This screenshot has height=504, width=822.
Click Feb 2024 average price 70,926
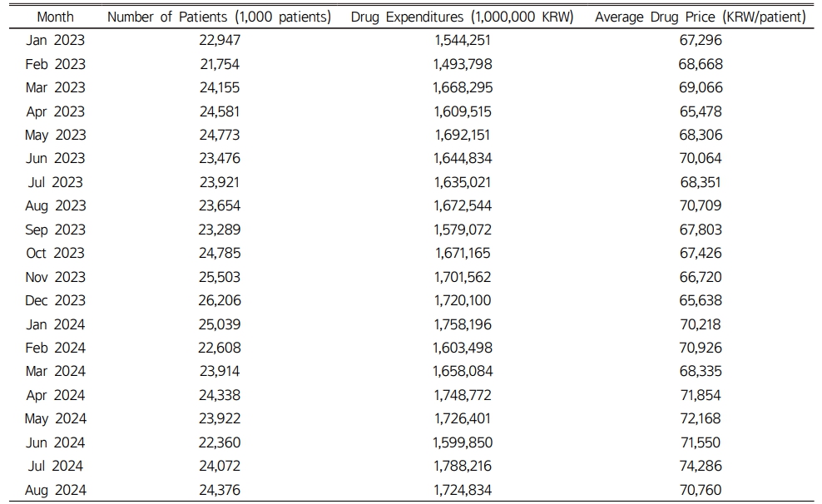(x=701, y=348)
